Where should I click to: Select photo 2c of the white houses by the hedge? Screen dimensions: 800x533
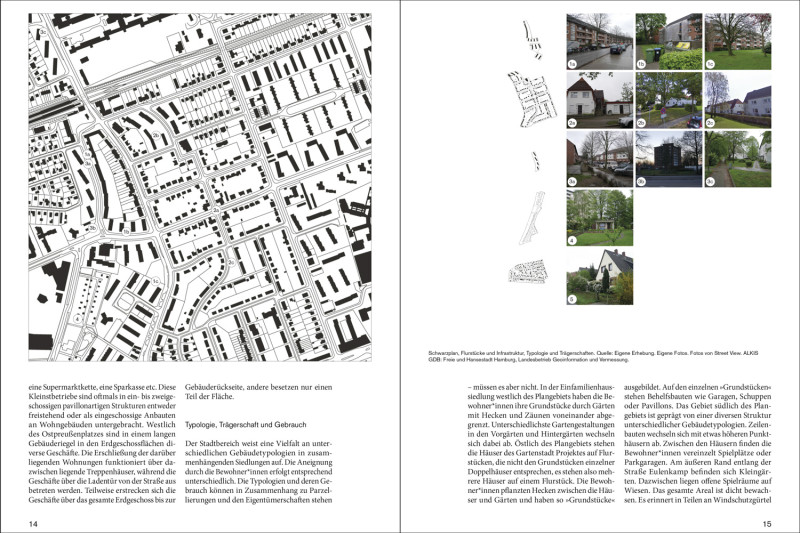[x=737, y=100]
